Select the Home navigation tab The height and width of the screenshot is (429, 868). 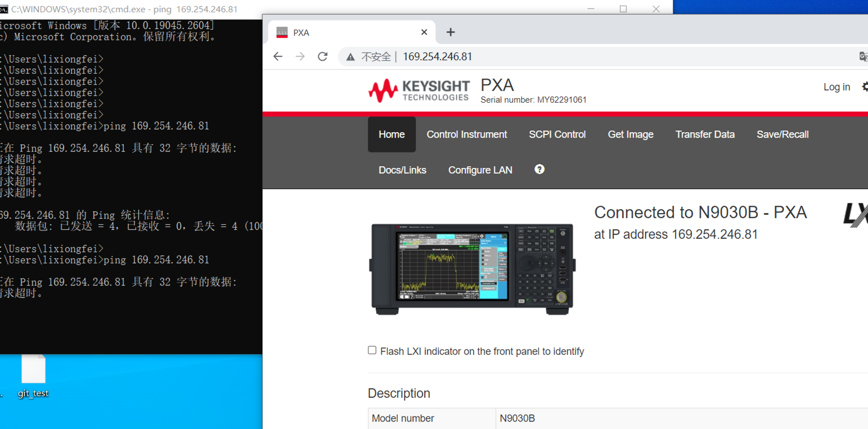click(392, 134)
